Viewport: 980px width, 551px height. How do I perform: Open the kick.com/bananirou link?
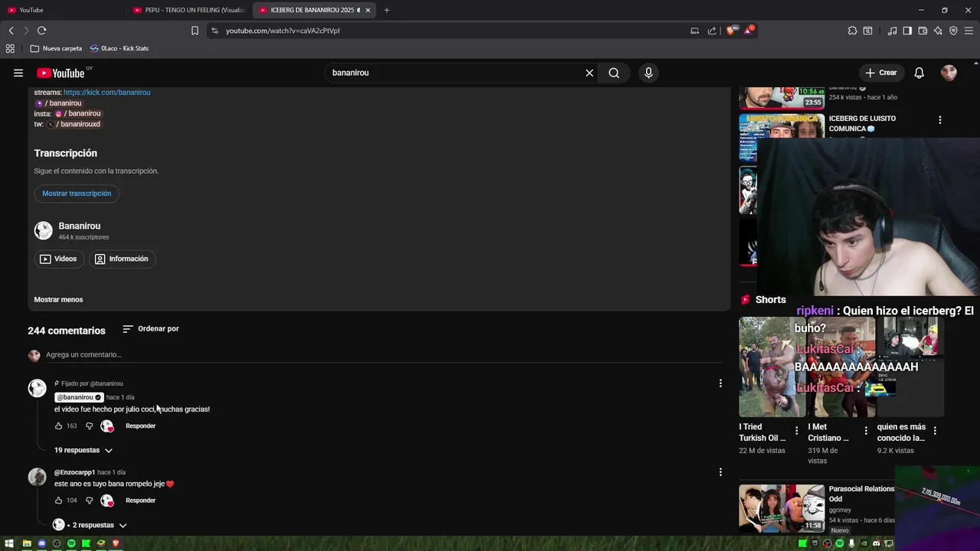(106, 93)
